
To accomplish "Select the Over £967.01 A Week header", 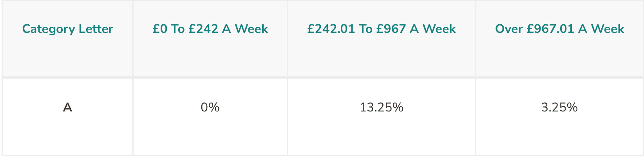I will coord(559,29).
